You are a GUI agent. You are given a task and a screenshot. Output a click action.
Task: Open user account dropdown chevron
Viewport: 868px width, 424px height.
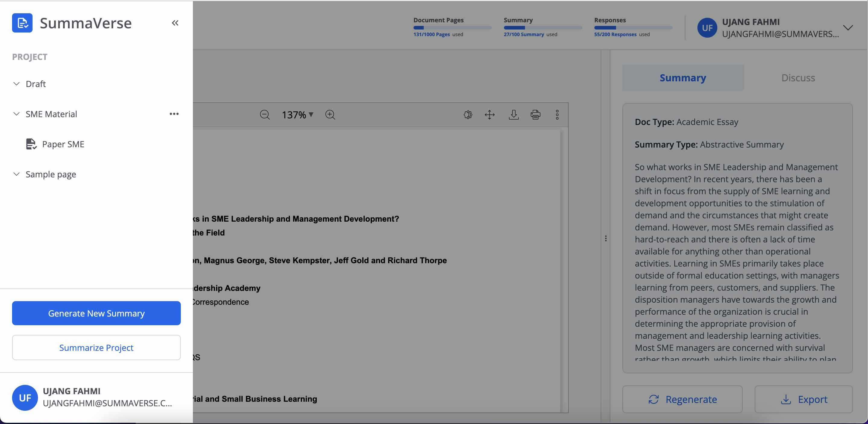tap(848, 28)
